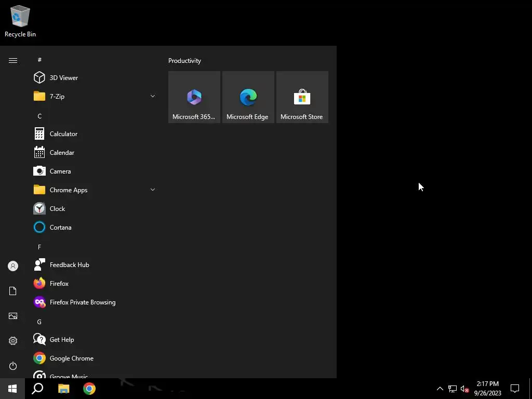Viewport: 532px width, 399px height.
Task: Open the taskbar clock and date
Action: tap(487, 389)
